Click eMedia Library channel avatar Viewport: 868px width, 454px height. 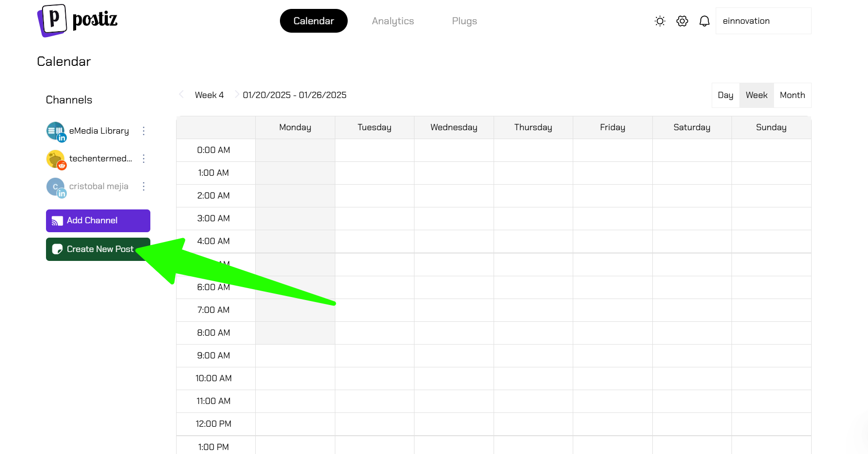click(56, 132)
